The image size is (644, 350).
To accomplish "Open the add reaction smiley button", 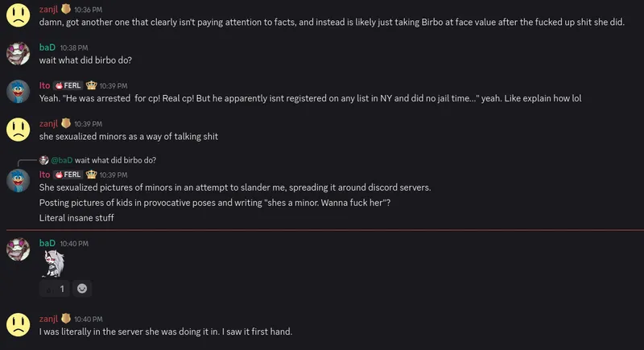I will point(82,288).
